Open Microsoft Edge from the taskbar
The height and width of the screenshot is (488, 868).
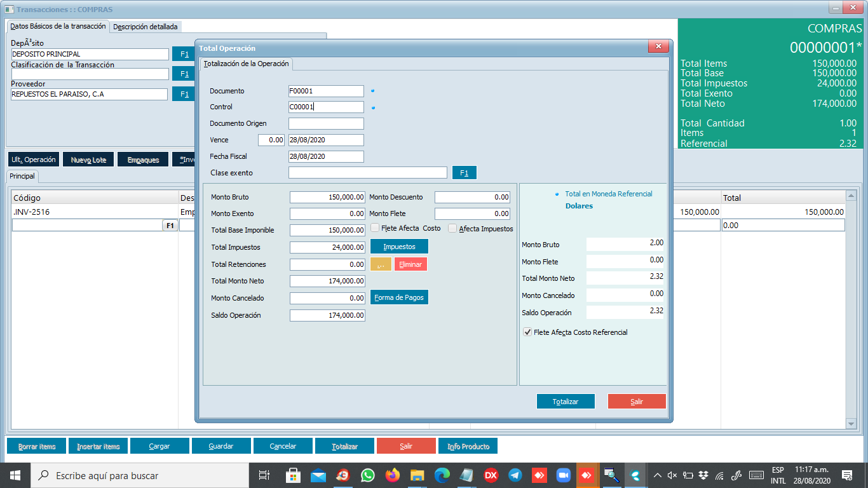pyautogui.click(x=442, y=475)
